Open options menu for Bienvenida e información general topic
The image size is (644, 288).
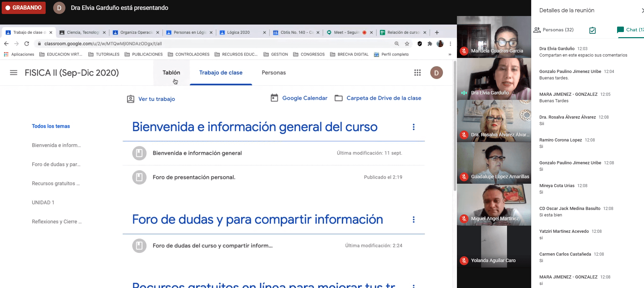tap(414, 127)
